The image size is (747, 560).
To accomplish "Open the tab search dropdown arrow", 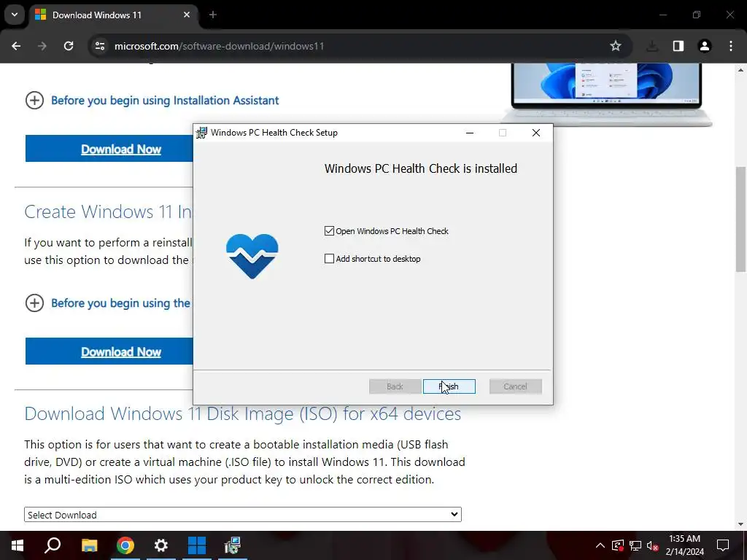I will pos(15,15).
